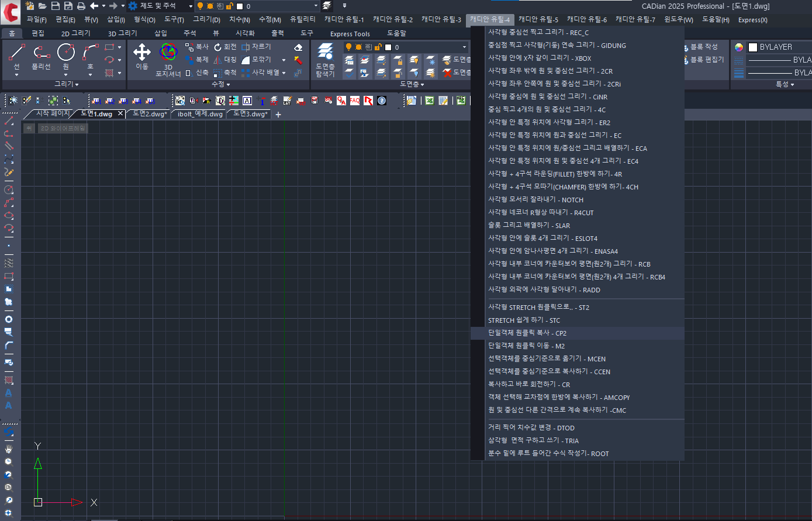Click the BYLAYER white color swatch
This screenshot has width=812, height=521.
tap(753, 47)
